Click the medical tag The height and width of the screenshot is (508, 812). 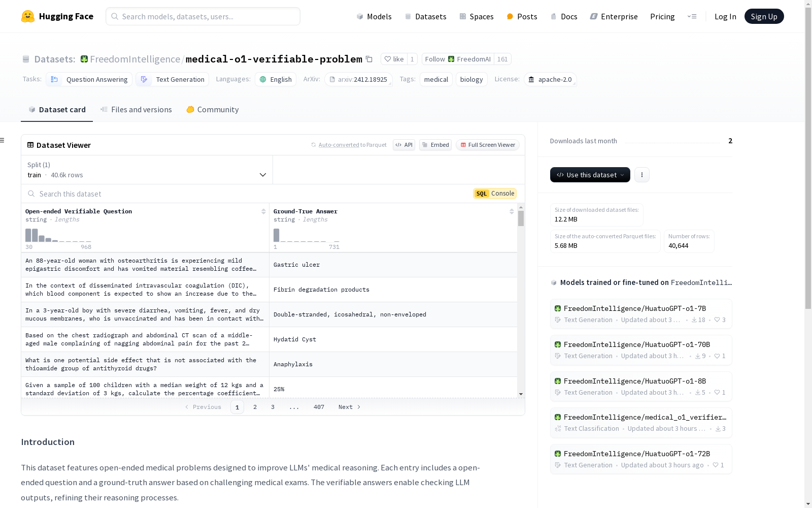pos(436,79)
